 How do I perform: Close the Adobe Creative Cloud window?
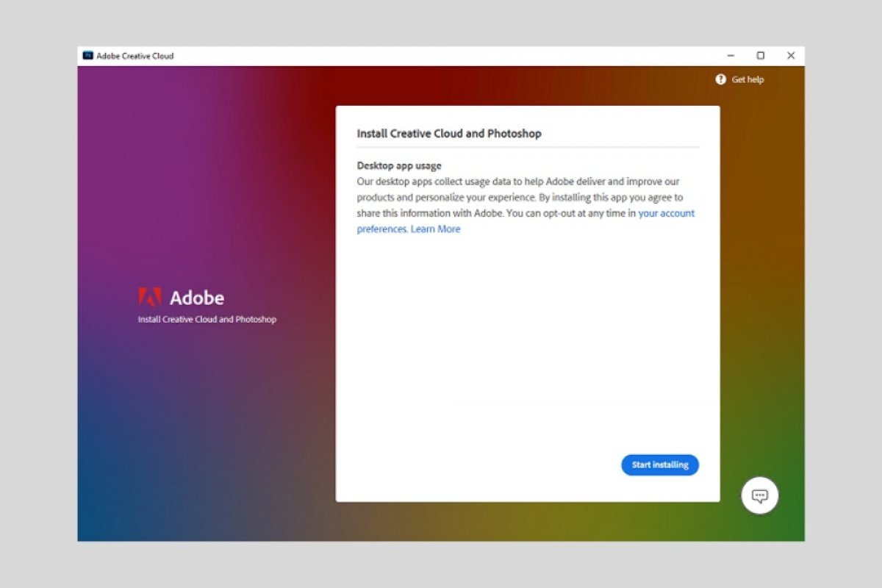click(x=791, y=56)
